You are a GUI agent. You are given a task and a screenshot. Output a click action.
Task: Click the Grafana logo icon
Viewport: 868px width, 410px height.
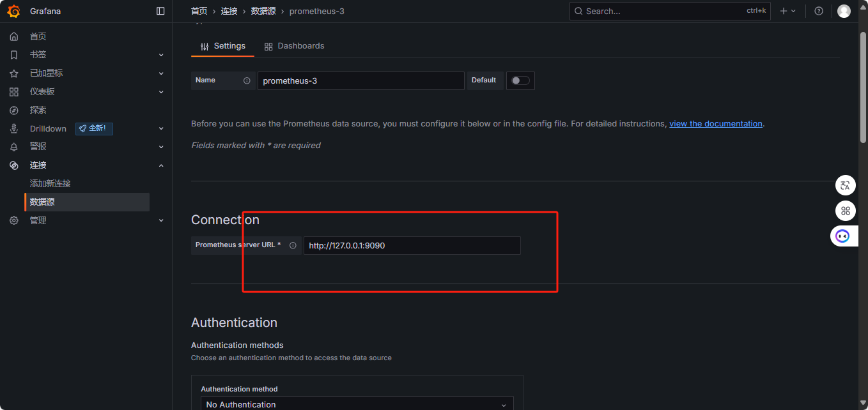pos(13,11)
